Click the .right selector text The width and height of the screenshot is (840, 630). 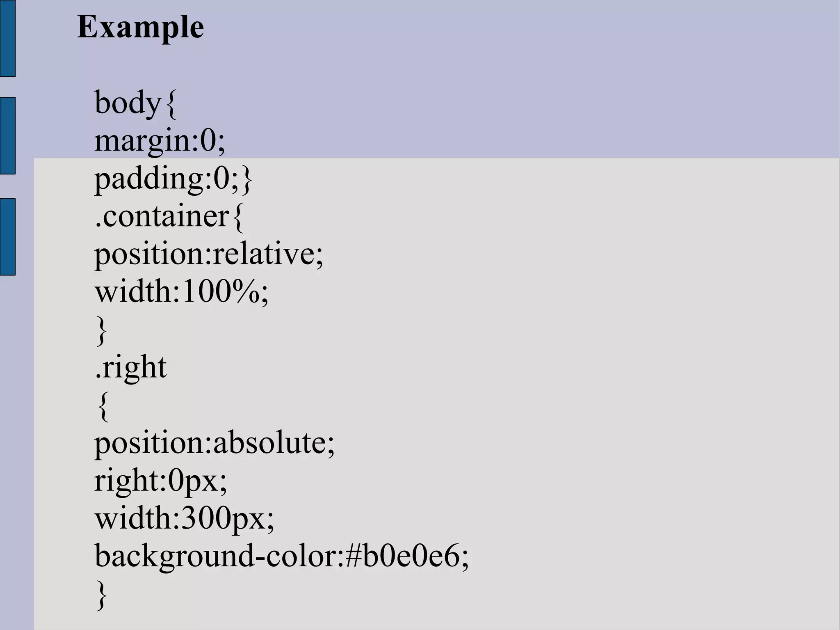130,368
